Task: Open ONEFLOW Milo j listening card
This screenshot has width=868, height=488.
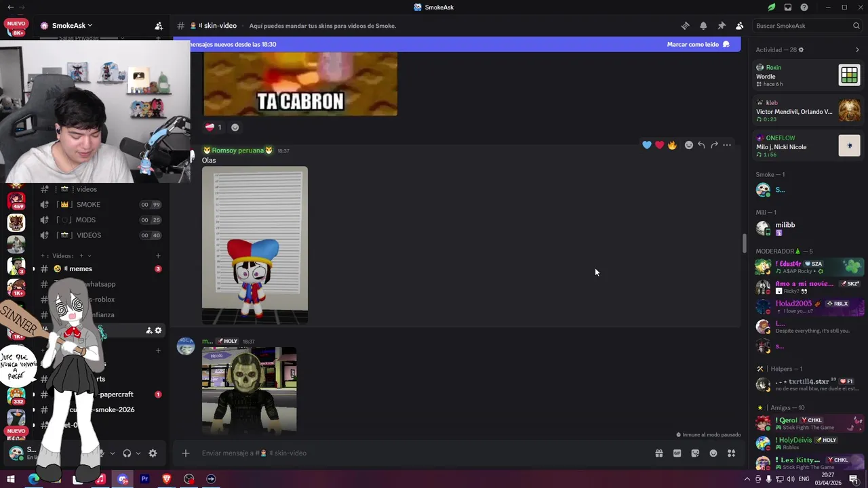Action: click(x=808, y=146)
